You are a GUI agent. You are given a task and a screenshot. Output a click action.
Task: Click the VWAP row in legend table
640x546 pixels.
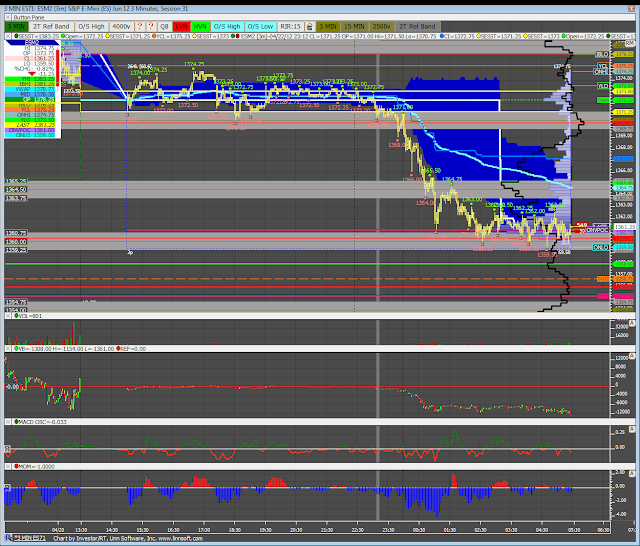point(30,89)
